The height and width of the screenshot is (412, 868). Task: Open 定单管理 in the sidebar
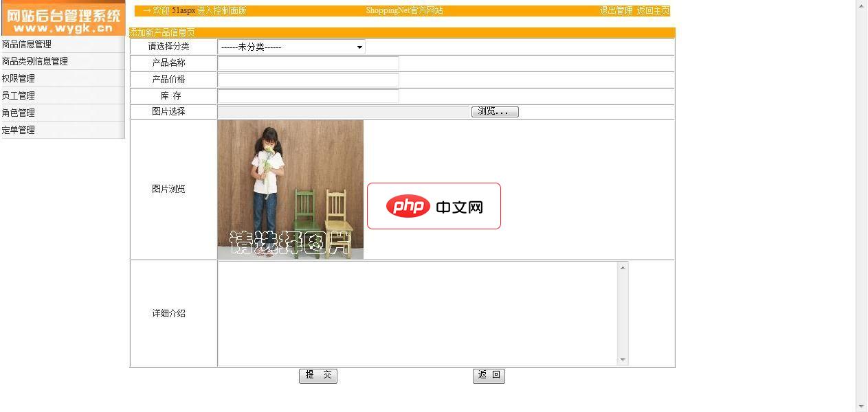click(x=19, y=130)
